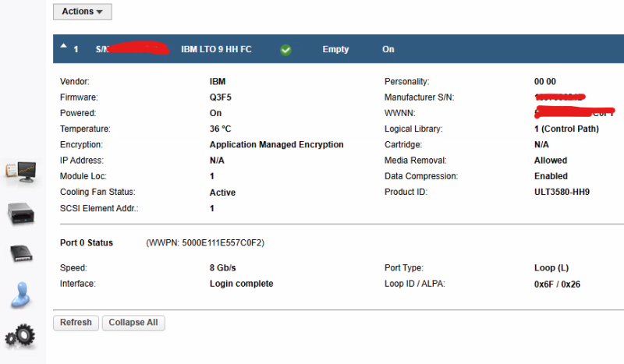Select Loop ID value 0x6F / 0x26
Screen dimensions: 624x364
pyautogui.click(x=557, y=284)
